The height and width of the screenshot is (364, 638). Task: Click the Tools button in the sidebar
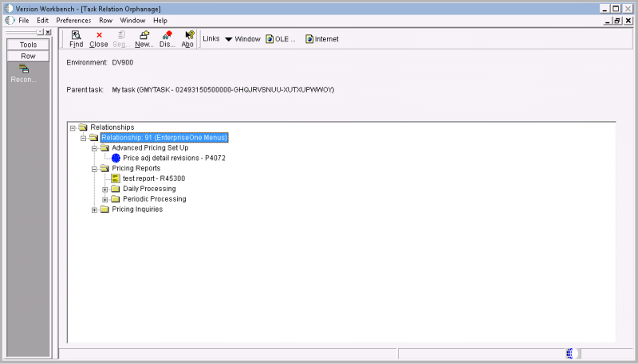[x=28, y=45]
